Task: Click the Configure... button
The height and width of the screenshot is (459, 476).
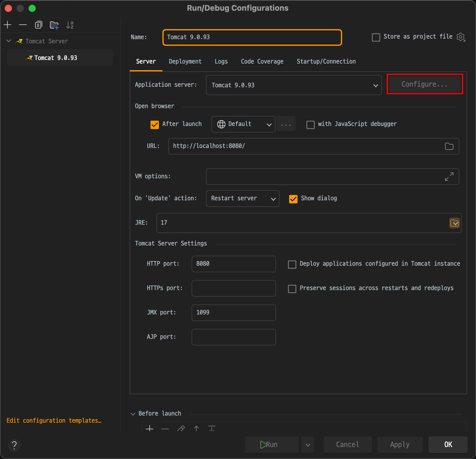Action: [x=425, y=84]
